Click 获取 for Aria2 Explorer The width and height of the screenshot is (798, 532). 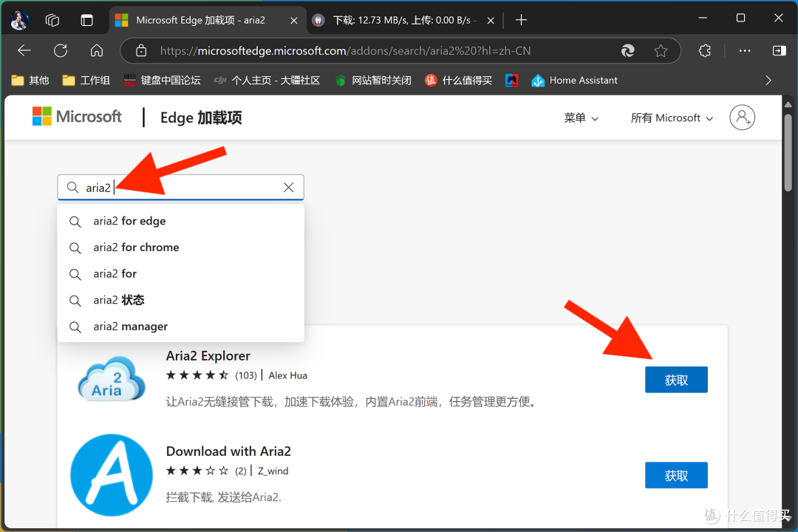click(676, 379)
